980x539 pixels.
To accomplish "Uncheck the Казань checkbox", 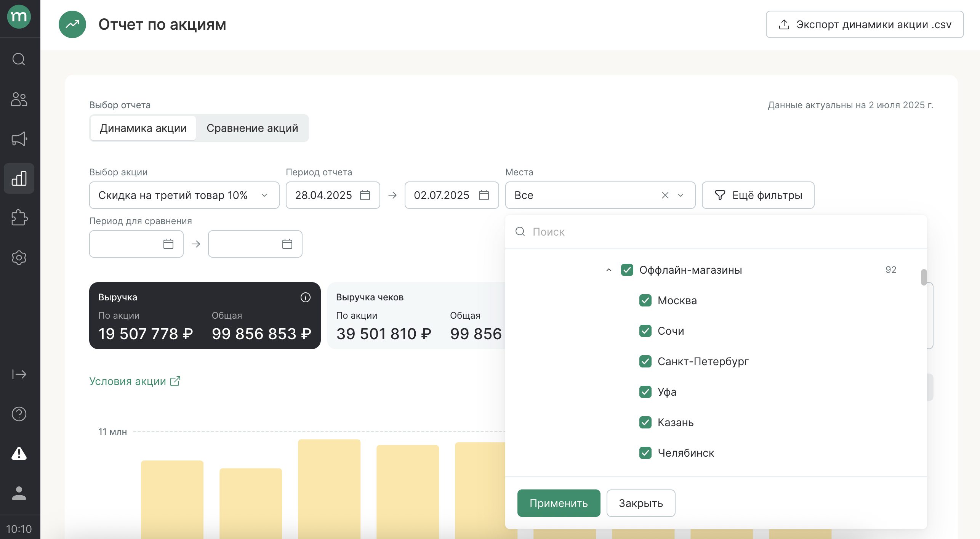I will tap(645, 422).
